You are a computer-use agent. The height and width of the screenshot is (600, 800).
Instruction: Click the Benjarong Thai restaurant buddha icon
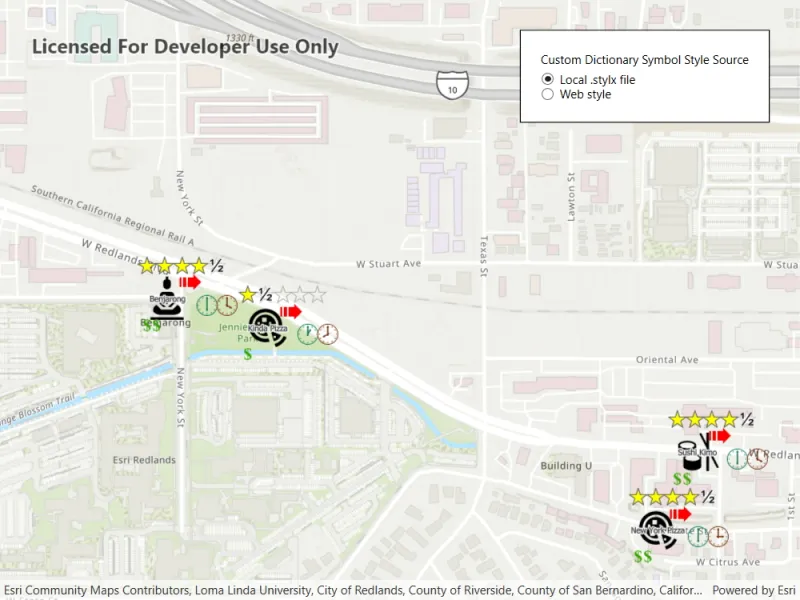click(166, 298)
